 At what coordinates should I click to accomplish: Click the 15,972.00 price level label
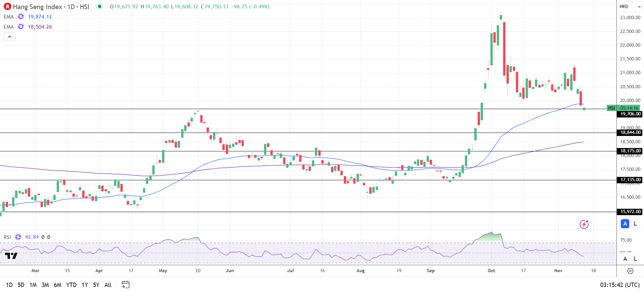(x=630, y=212)
